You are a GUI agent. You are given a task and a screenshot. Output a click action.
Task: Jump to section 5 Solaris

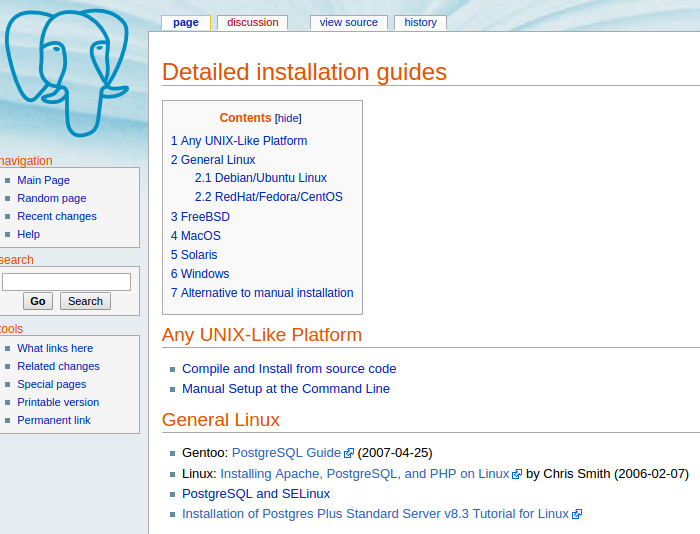point(194,254)
